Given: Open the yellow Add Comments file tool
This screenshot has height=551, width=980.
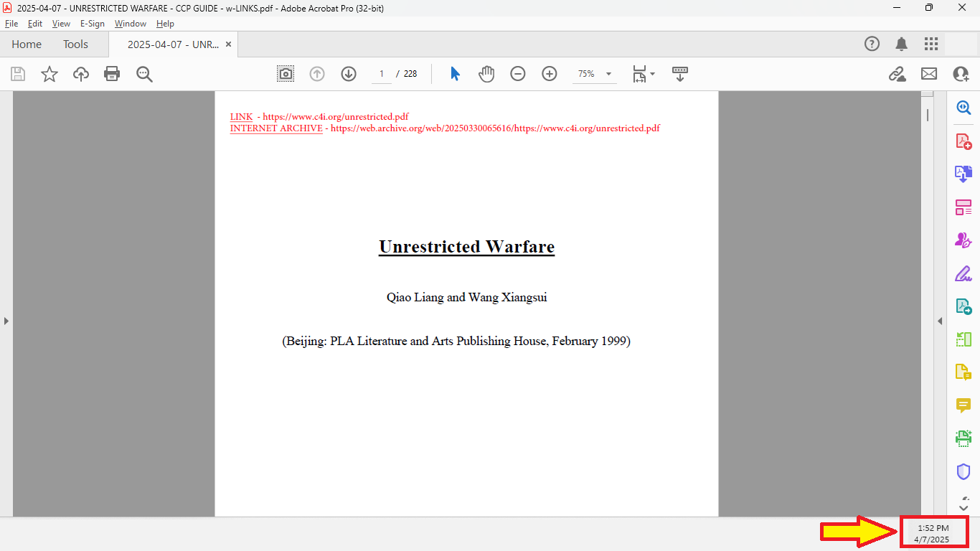Looking at the screenshot, I should [963, 372].
